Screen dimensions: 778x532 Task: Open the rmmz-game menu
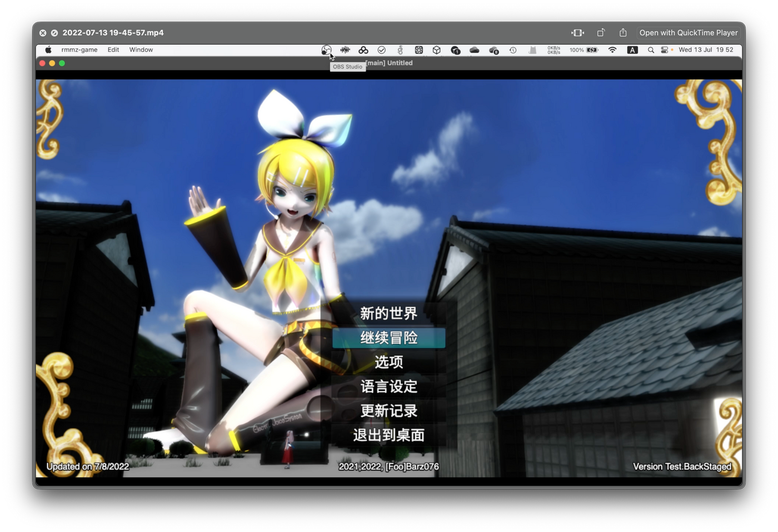pyautogui.click(x=79, y=50)
